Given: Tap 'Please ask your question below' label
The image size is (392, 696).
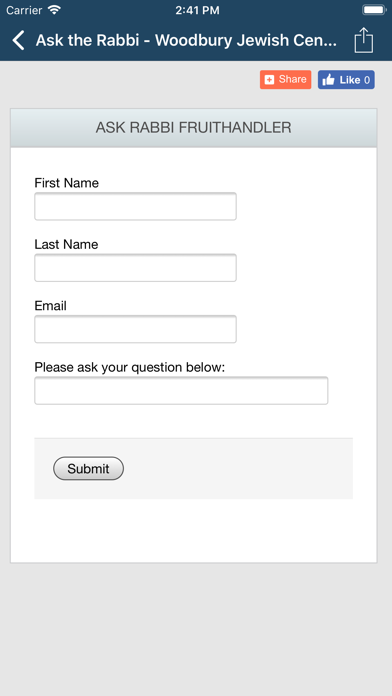Looking at the screenshot, I should [x=130, y=368].
